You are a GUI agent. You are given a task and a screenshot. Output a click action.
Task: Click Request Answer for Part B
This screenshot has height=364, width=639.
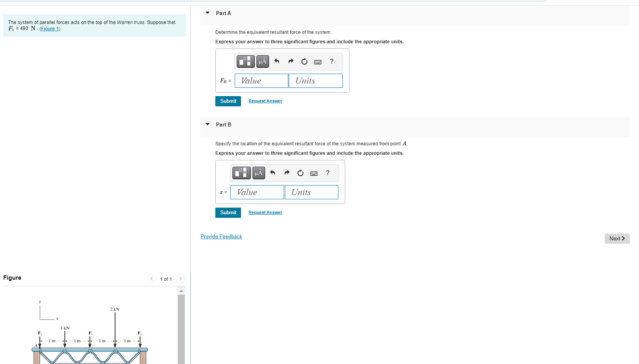point(265,212)
